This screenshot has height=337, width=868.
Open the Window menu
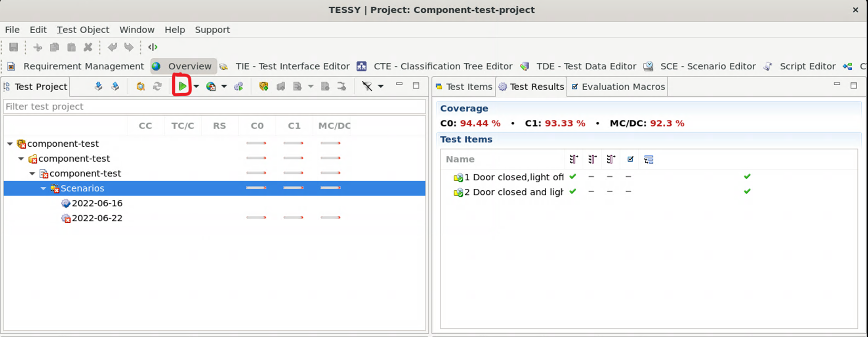137,30
